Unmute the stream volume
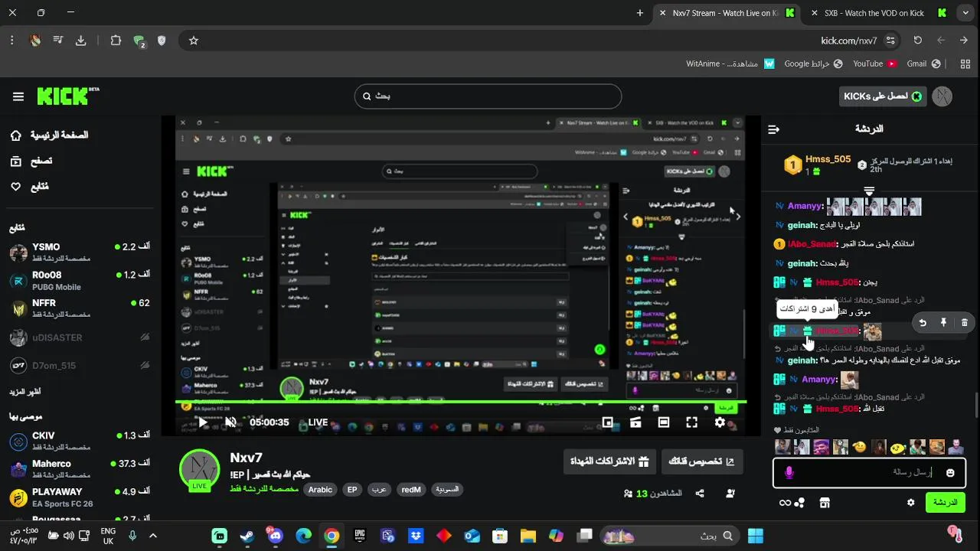Image resolution: width=980 pixels, height=551 pixels. click(x=230, y=422)
